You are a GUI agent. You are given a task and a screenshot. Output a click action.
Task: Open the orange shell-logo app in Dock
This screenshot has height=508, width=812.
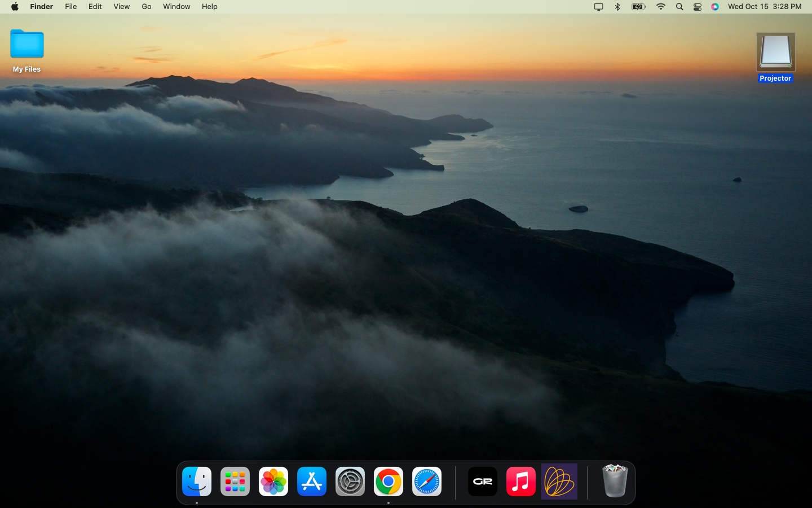pos(559,481)
